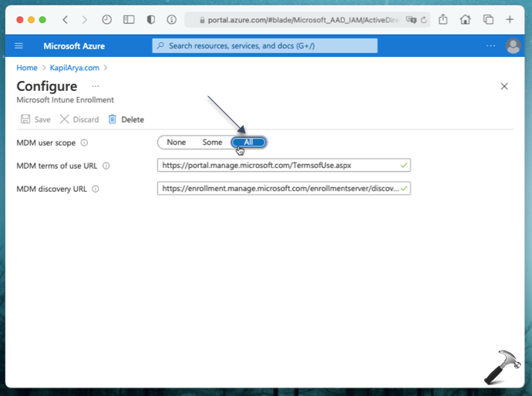The width and height of the screenshot is (532, 396).
Task: Click the MDM terms of use URL field
Action: (x=278, y=165)
